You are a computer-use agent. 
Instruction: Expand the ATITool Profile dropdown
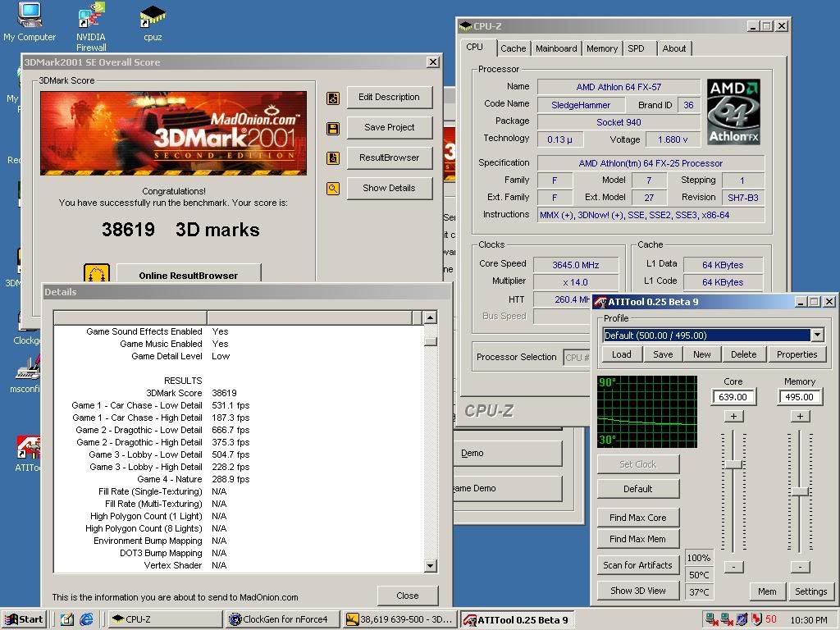pyautogui.click(x=817, y=335)
